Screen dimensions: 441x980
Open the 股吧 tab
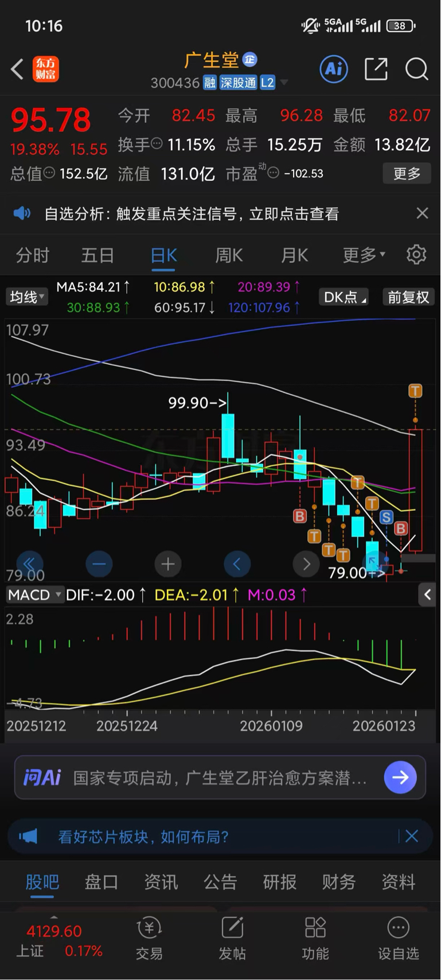(42, 882)
